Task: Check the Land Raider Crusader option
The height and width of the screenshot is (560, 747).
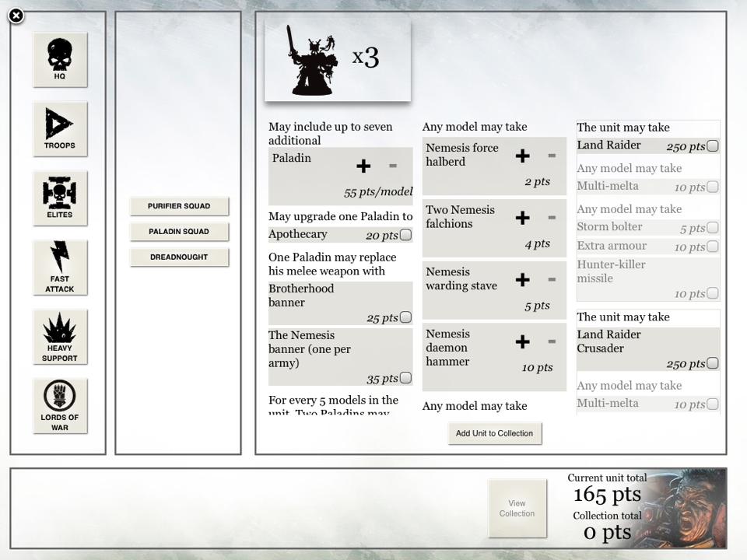Action: click(712, 363)
